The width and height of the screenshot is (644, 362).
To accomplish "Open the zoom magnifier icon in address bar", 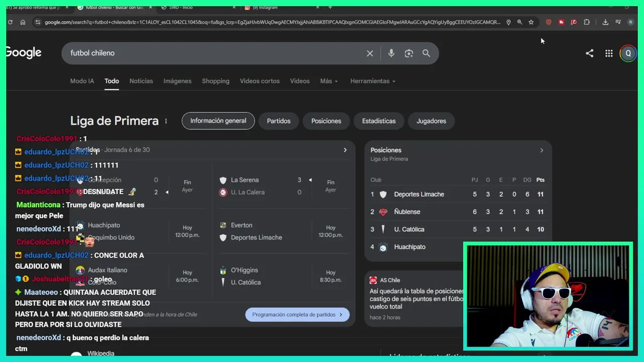I will pos(520,22).
